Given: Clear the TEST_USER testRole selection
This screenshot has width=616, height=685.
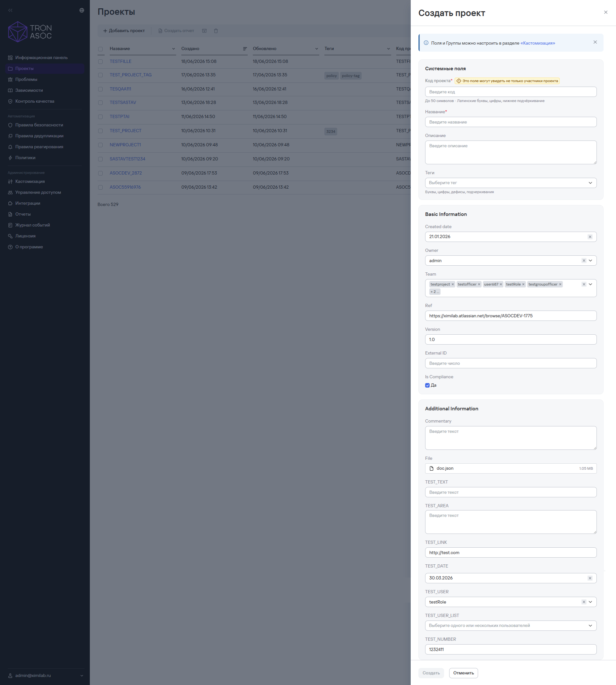Looking at the screenshot, I should 584,602.
